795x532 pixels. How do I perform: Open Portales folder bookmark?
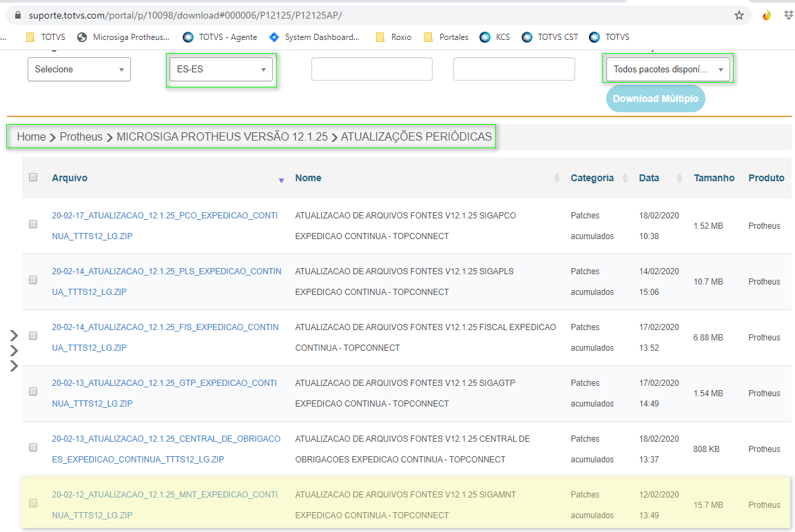click(446, 37)
